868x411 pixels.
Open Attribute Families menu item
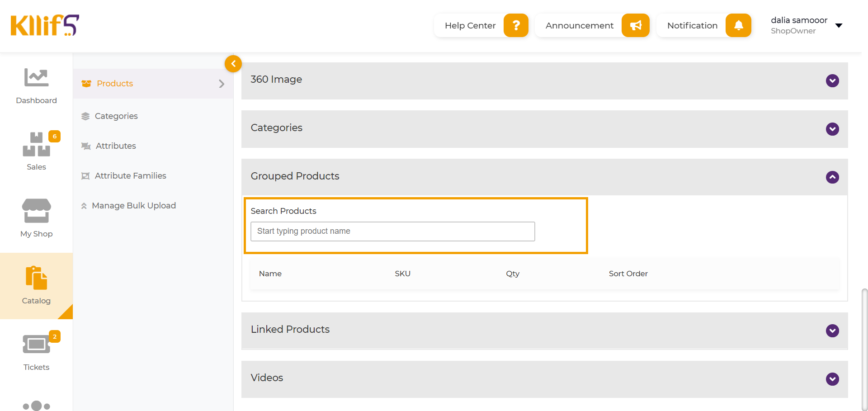[130, 176]
